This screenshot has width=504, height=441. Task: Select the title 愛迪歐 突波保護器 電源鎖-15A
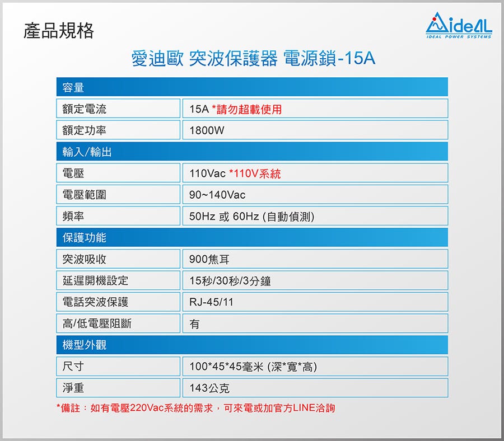tap(253, 58)
